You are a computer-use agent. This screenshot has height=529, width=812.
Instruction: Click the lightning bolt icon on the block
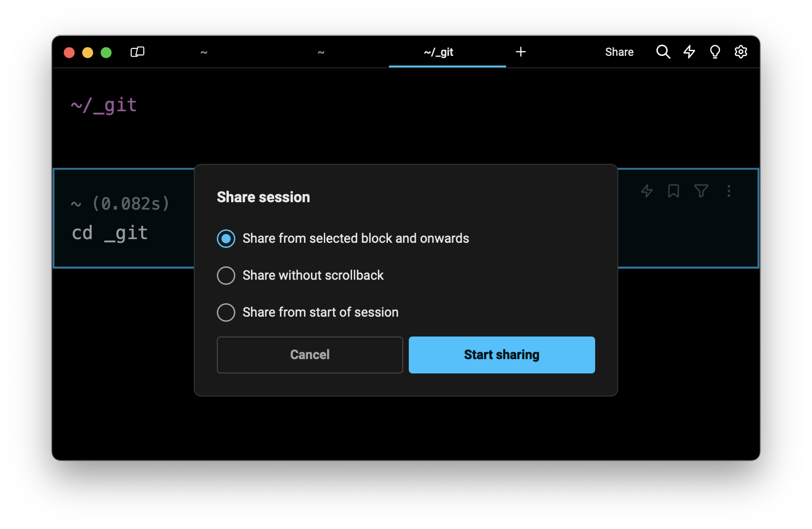tap(647, 191)
